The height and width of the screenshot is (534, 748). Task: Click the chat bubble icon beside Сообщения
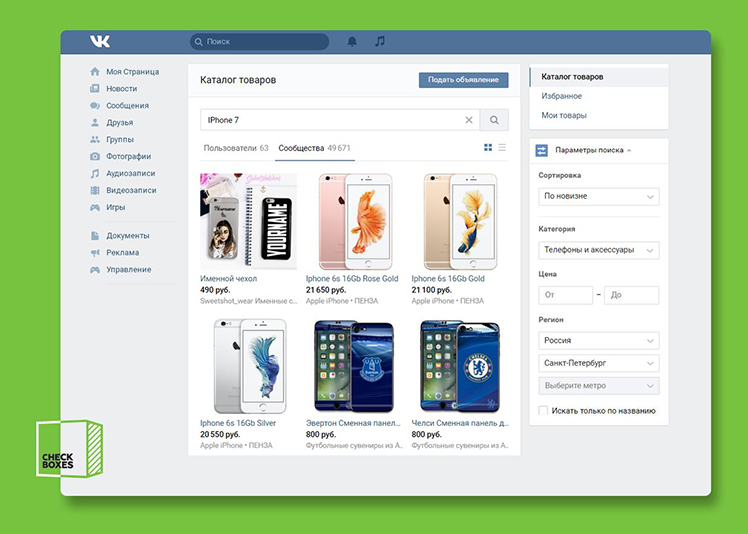point(95,105)
